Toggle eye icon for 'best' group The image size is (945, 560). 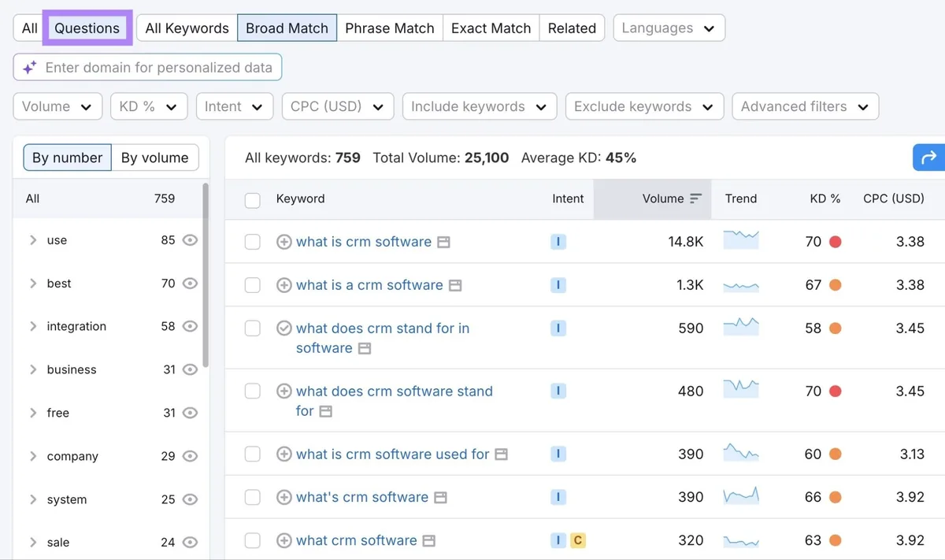(190, 284)
